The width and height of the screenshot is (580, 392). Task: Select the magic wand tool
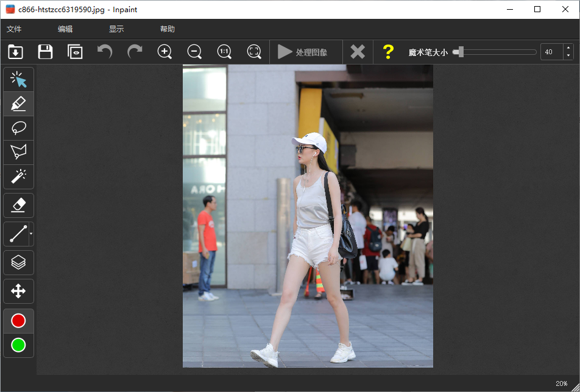18,177
